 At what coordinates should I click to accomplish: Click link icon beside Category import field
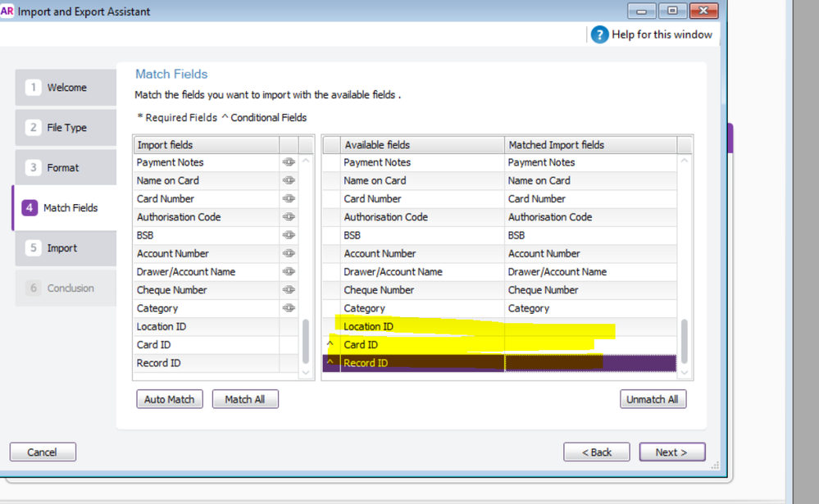click(289, 308)
